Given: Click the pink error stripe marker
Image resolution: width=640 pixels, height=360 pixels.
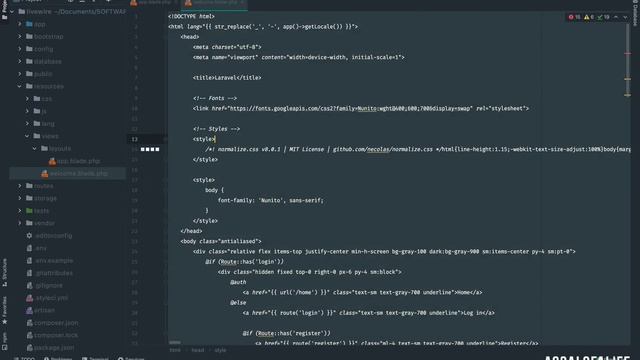Looking at the screenshot, I should (628, 53).
